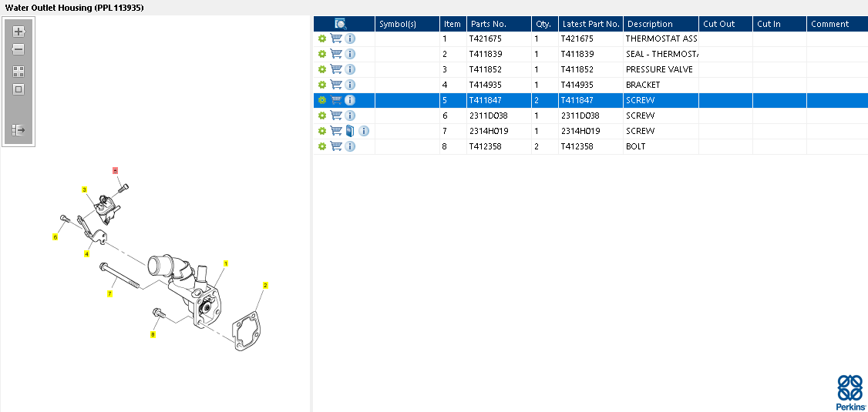Click the search icon in table header
This screenshot has height=412, width=868.
click(x=341, y=24)
